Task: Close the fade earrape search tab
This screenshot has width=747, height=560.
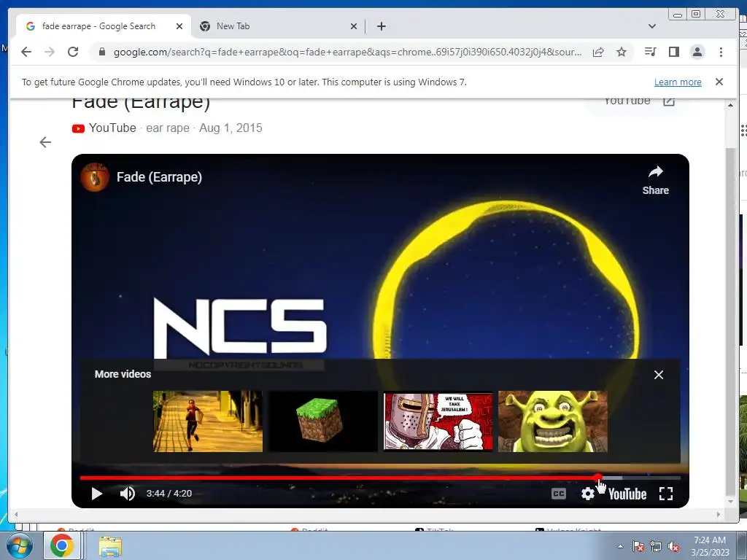Action: point(179,26)
